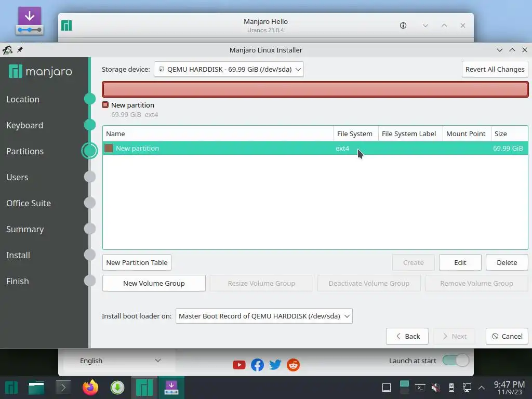532x399 pixels.
Task: Select the New partition table row
Action: [x=315, y=148]
